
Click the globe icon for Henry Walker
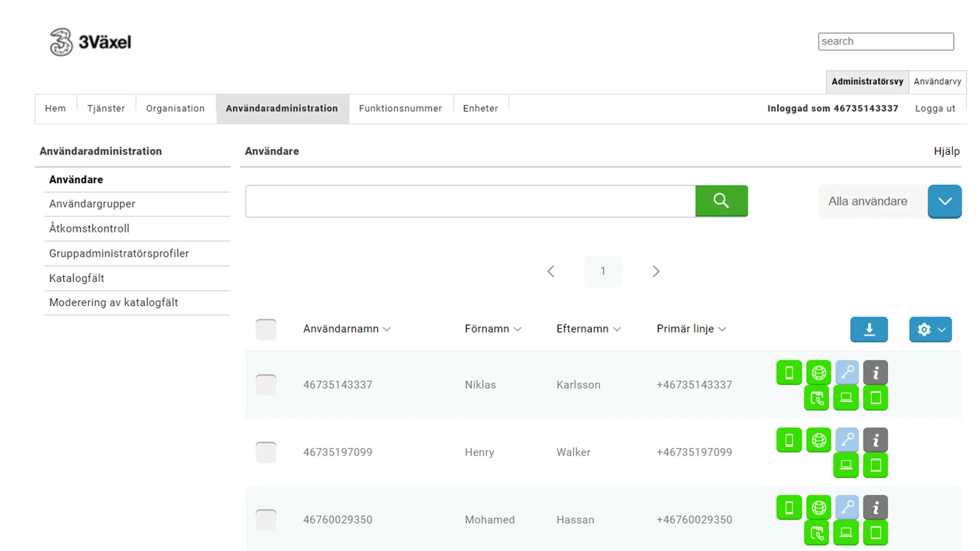tap(818, 440)
